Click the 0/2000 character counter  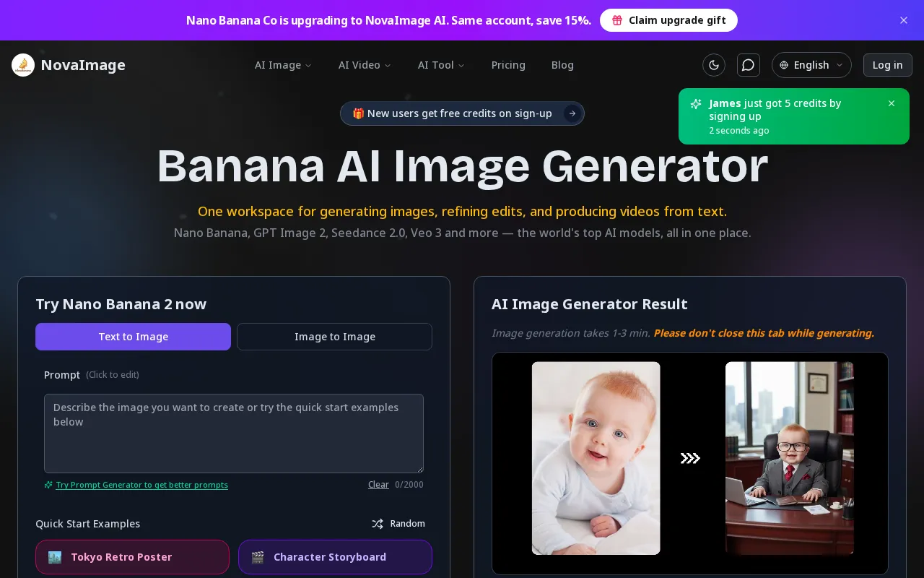click(x=409, y=485)
